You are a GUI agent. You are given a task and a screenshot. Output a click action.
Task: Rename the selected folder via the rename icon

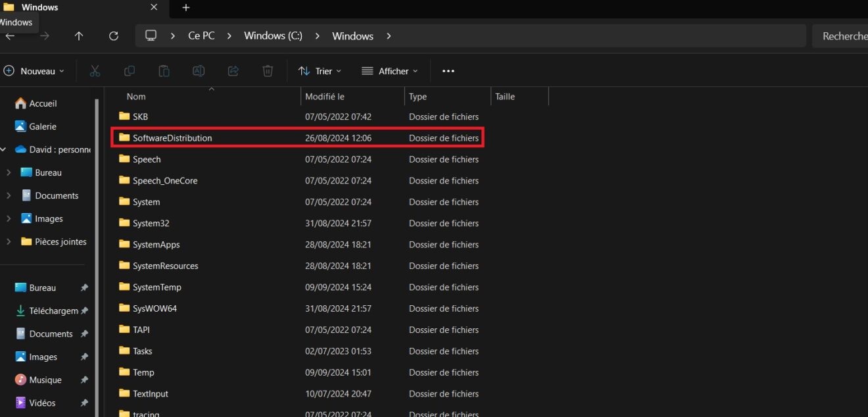199,70
